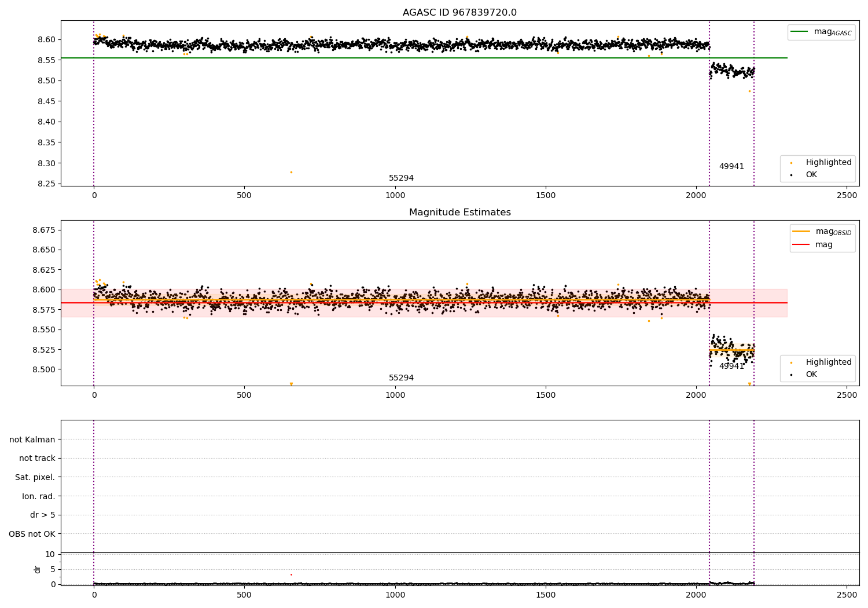Click the 1000 tick label under bottom plot
The width and height of the screenshot is (868, 608).
[395, 595]
